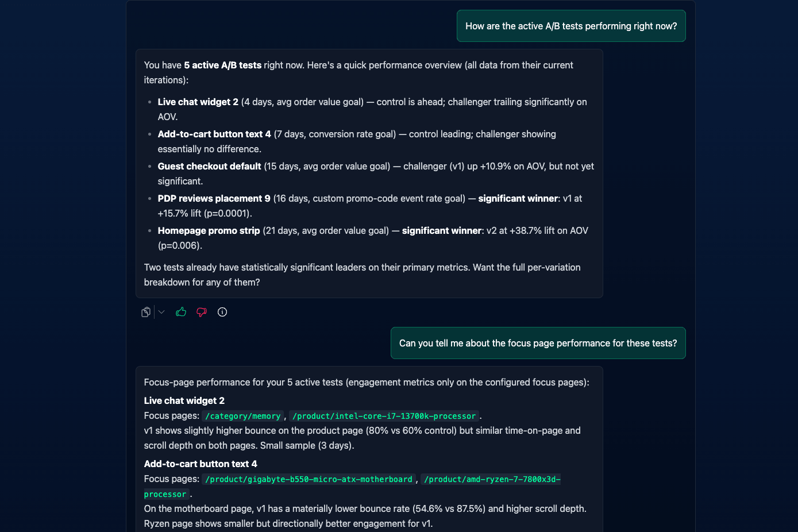Copy the first assistant response
This screenshot has width=798, height=532.
click(x=146, y=312)
